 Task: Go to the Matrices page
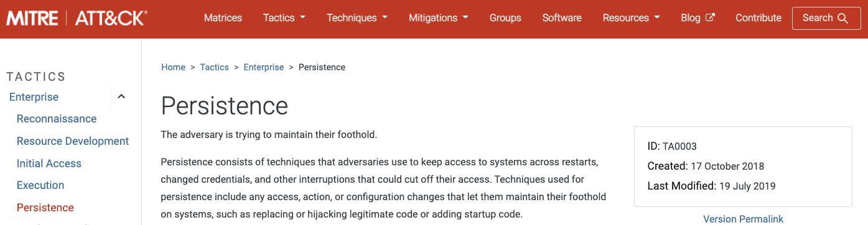[223, 18]
